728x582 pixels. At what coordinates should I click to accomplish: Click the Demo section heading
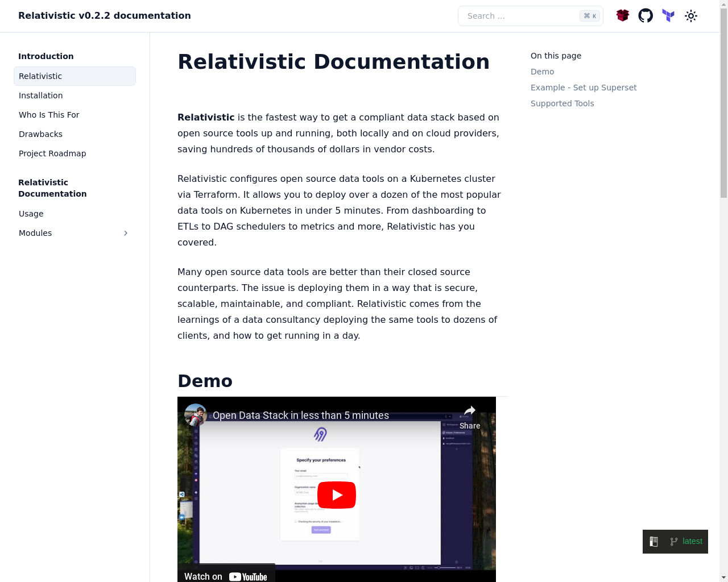tap(205, 381)
